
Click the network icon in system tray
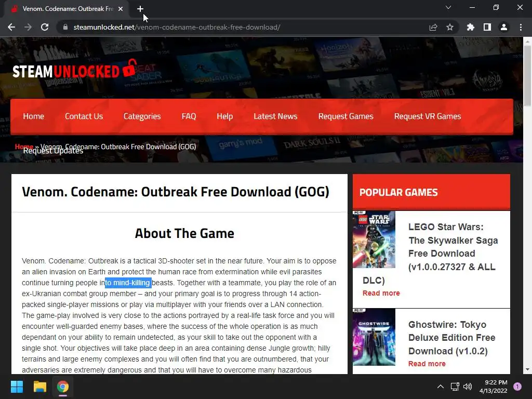[x=455, y=387]
